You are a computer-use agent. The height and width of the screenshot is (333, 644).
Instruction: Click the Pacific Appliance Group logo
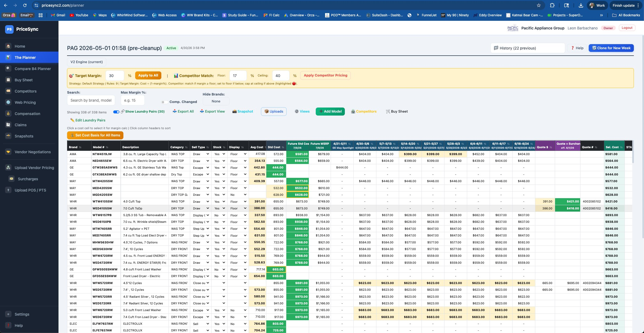point(513,28)
